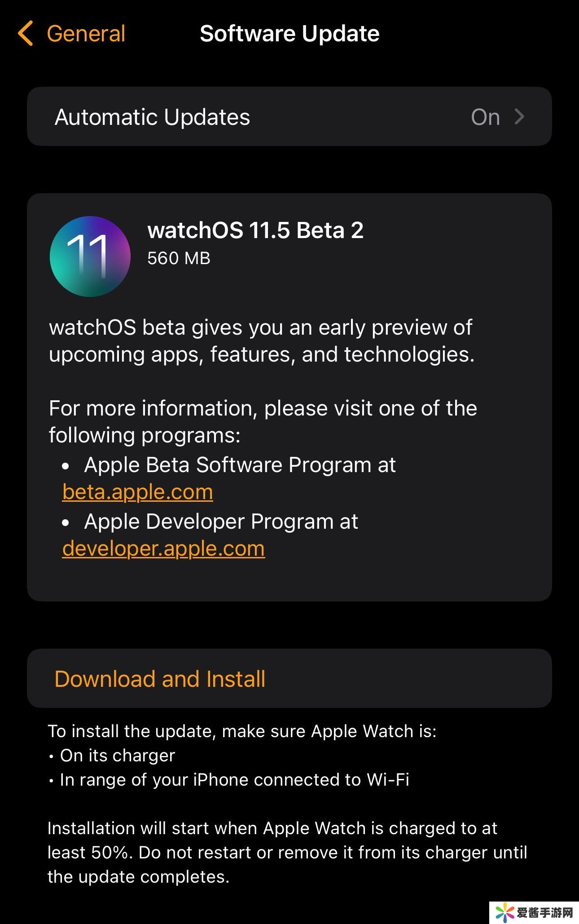The image size is (579, 924).
Task: Select the watchOS 11.5 Beta 2 heading
Action: [x=255, y=230]
